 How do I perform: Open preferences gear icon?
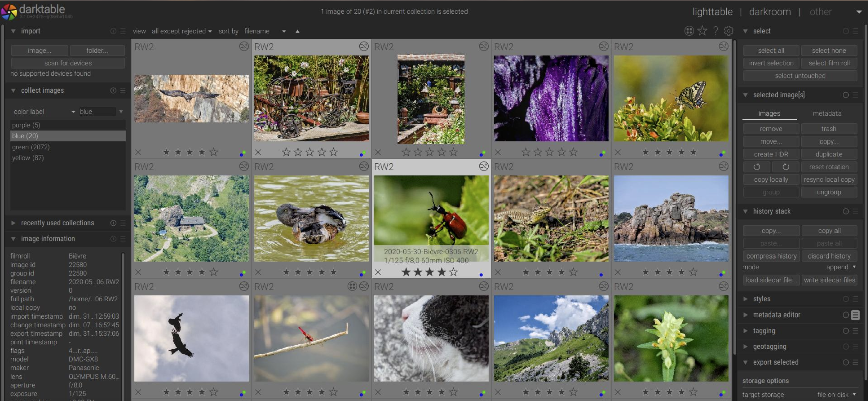[729, 31]
